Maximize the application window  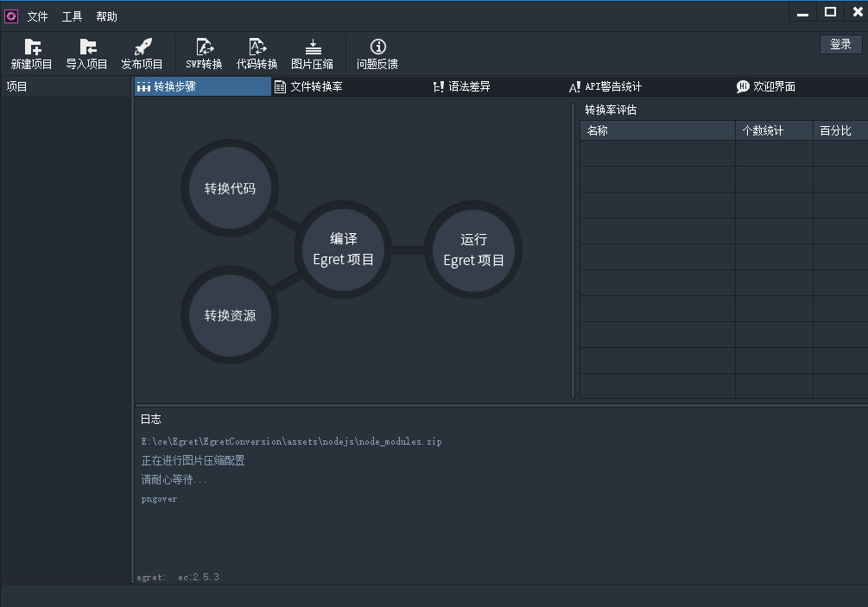[x=830, y=11]
